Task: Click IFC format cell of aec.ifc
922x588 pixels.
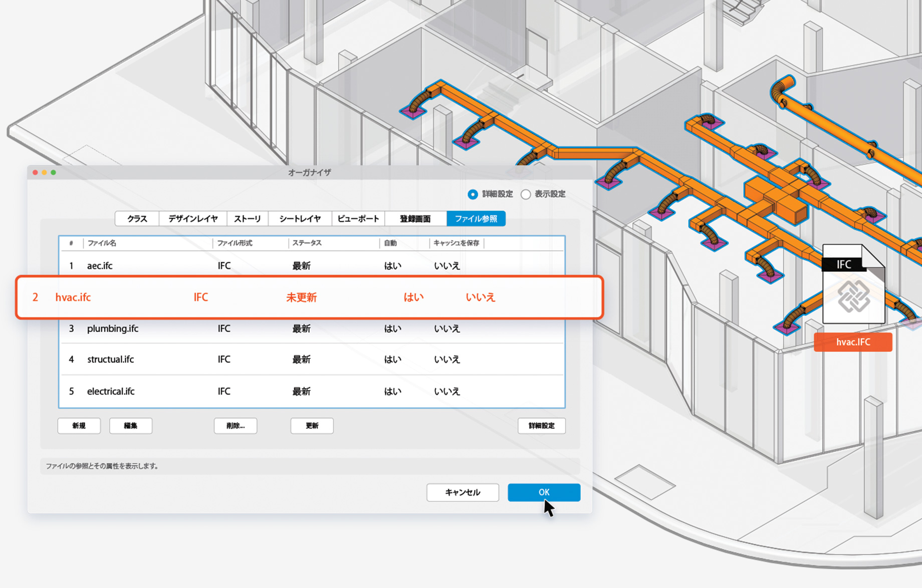Action: tap(224, 266)
